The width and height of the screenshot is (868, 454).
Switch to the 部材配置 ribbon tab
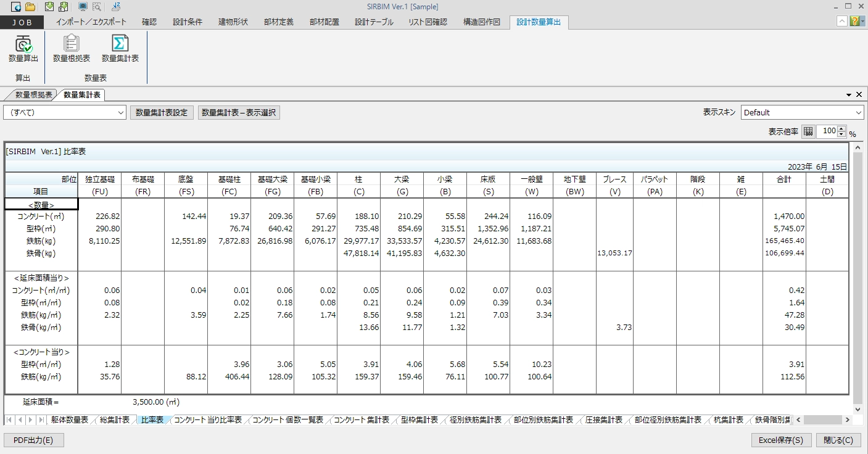point(324,22)
